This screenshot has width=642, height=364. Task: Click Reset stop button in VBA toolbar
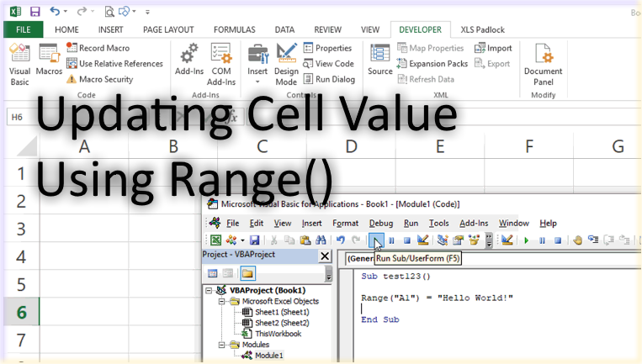click(406, 240)
